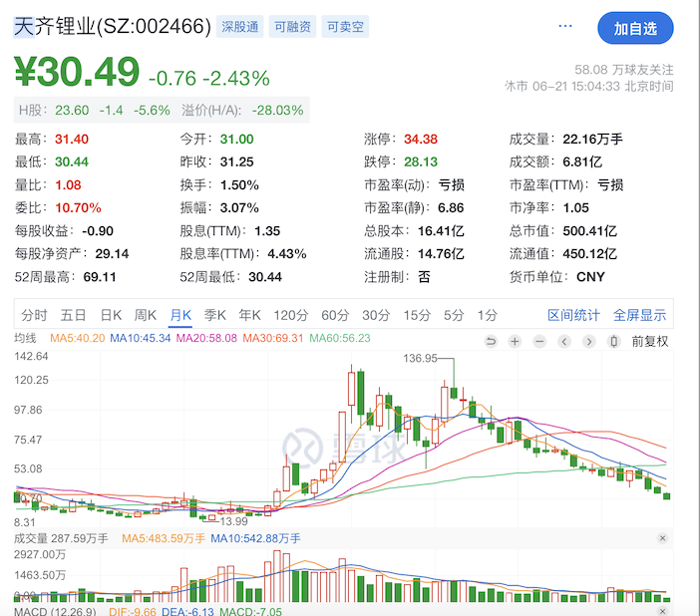Select the 月K chart tab

click(180, 315)
